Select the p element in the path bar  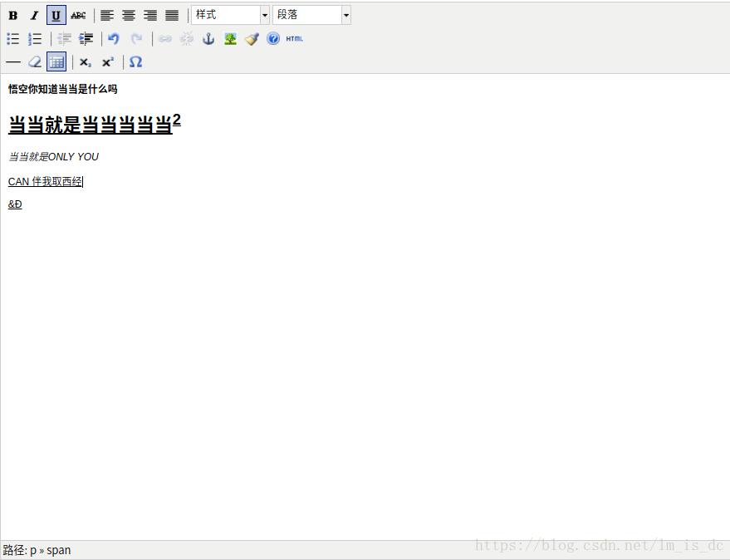33,551
